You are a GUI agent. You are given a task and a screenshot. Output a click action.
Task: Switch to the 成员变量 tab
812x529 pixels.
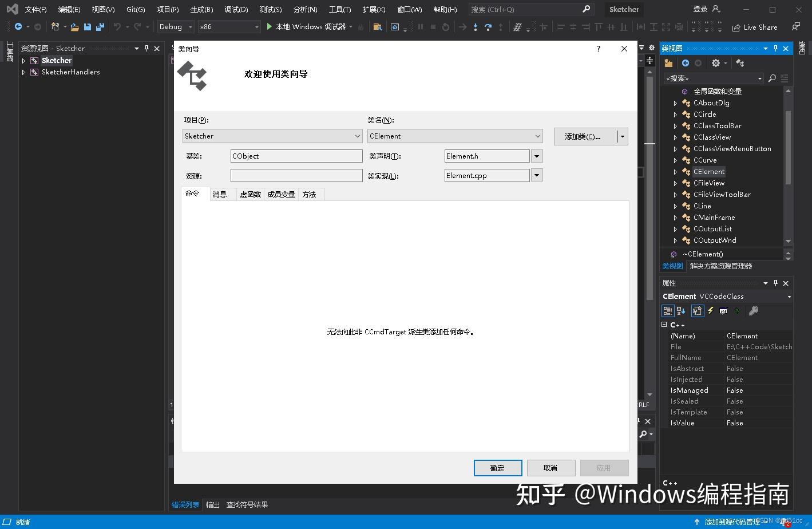click(280, 194)
